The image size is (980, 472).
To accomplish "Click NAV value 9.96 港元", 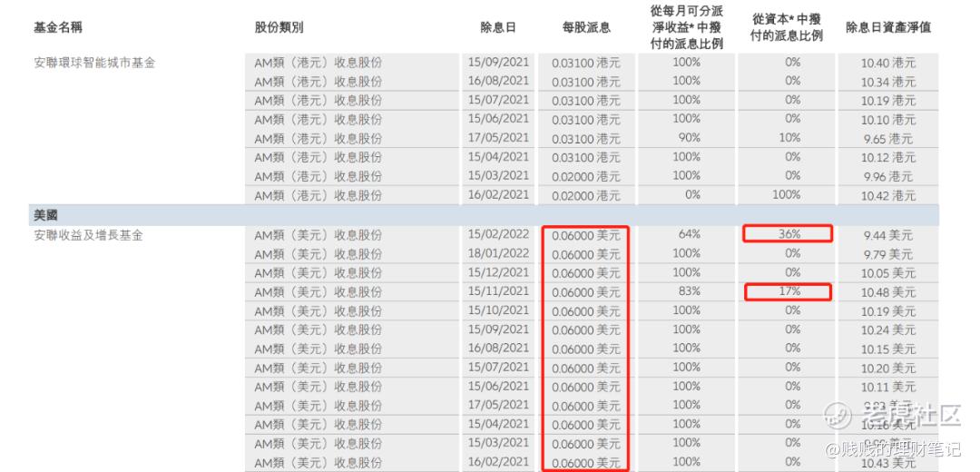I will [x=888, y=176].
